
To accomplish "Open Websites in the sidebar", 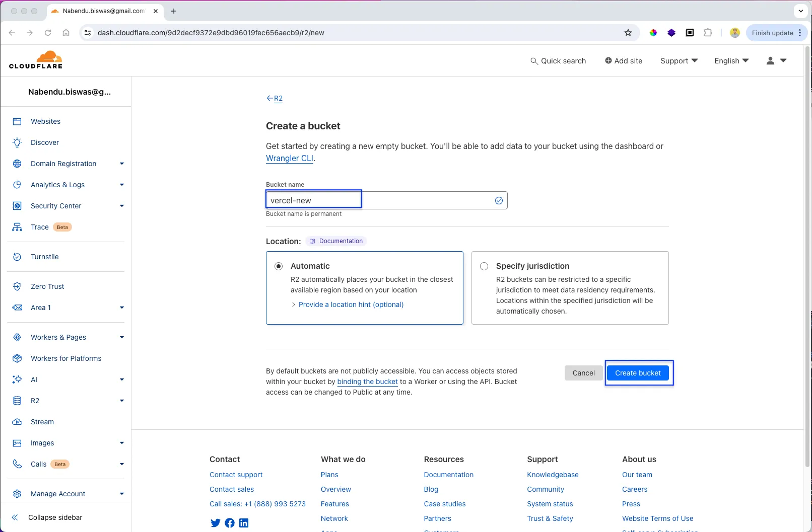I will pos(45,121).
